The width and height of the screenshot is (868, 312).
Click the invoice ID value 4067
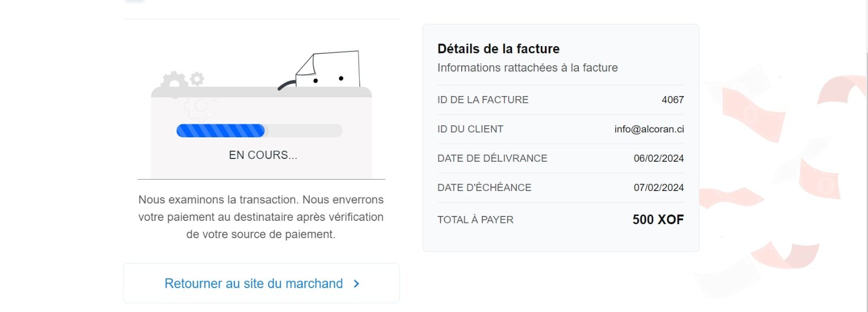click(672, 100)
